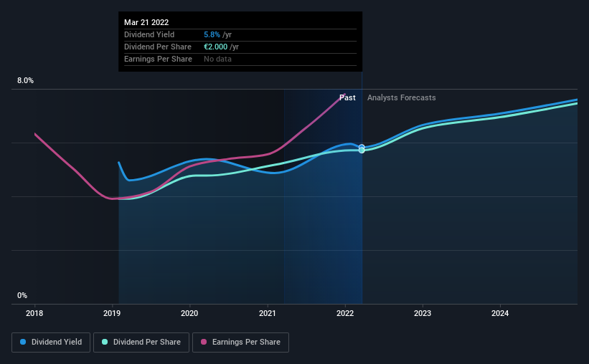Select the 2024 x-axis label
The image size is (589, 364).
[500, 313]
